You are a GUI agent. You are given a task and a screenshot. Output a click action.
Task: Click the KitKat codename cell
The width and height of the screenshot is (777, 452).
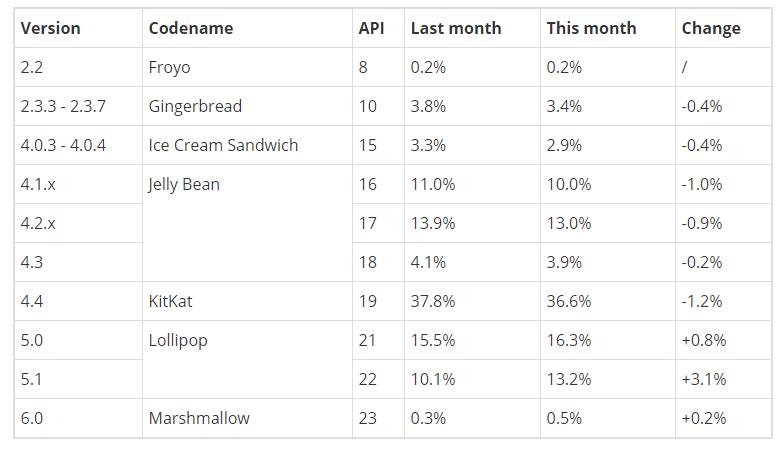173,301
